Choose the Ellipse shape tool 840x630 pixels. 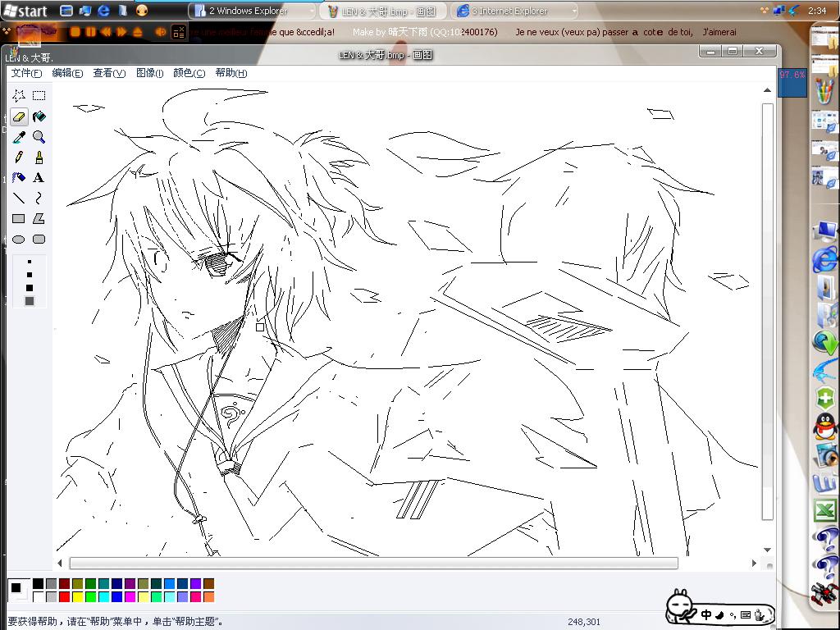pyautogui.click(x=19, y=240)
